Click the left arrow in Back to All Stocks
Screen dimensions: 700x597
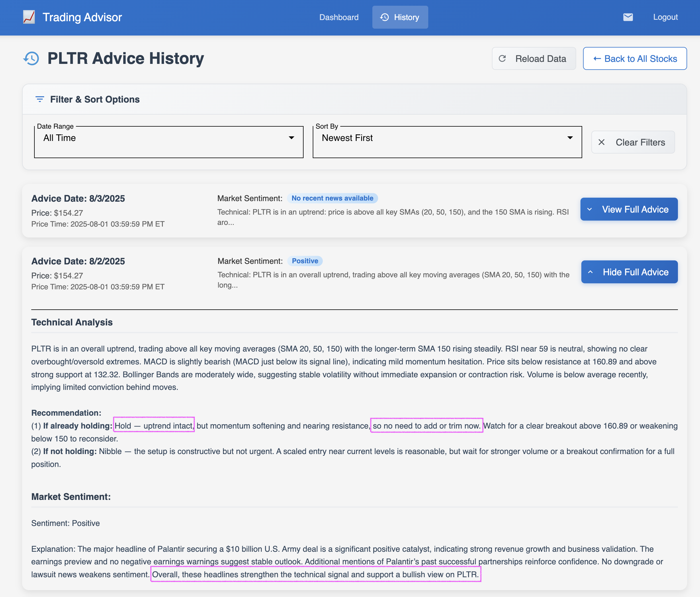pyautogui.click(x=597, y=59)
